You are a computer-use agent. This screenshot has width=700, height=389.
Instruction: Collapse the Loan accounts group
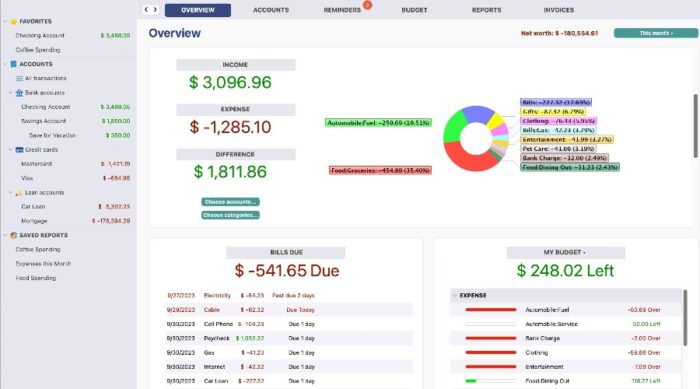pos(11,192)
